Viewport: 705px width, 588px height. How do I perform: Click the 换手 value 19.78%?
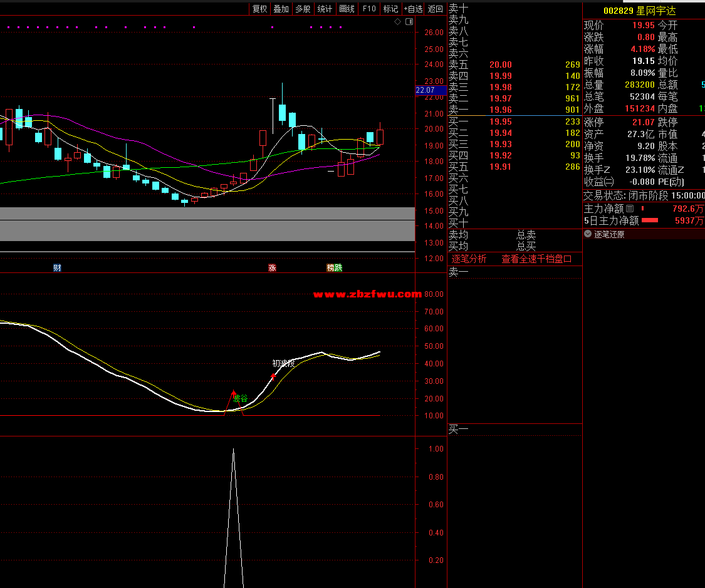click(640, 158)
